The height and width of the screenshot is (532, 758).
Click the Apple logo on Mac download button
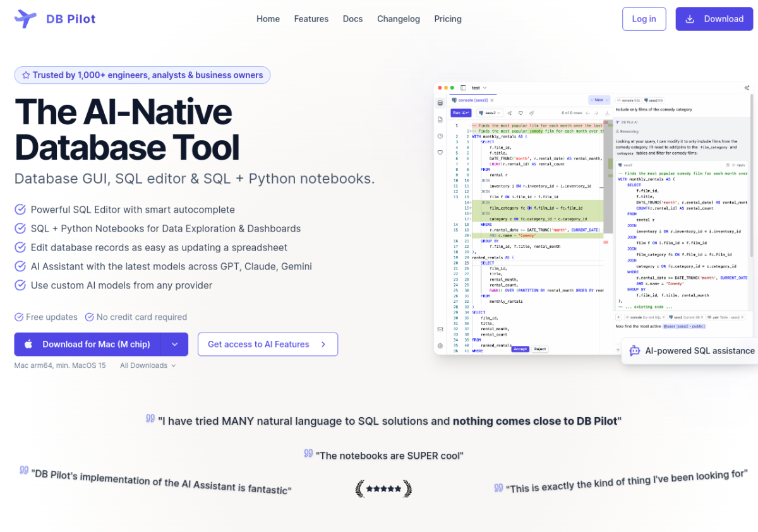click(28, 345)
